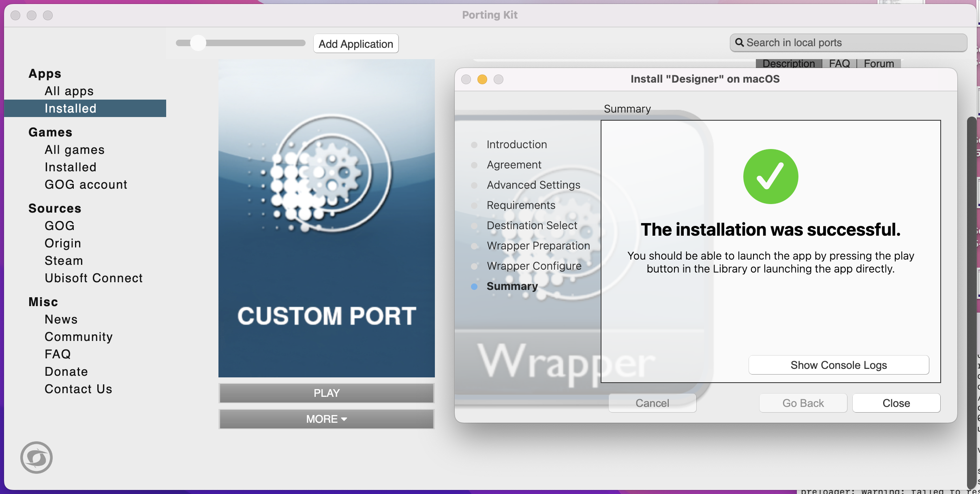Image resolution: width=980 pixels, height=494 pixels.
Task: Click the Porting Kit logo icon
Action: pos(36,457)
